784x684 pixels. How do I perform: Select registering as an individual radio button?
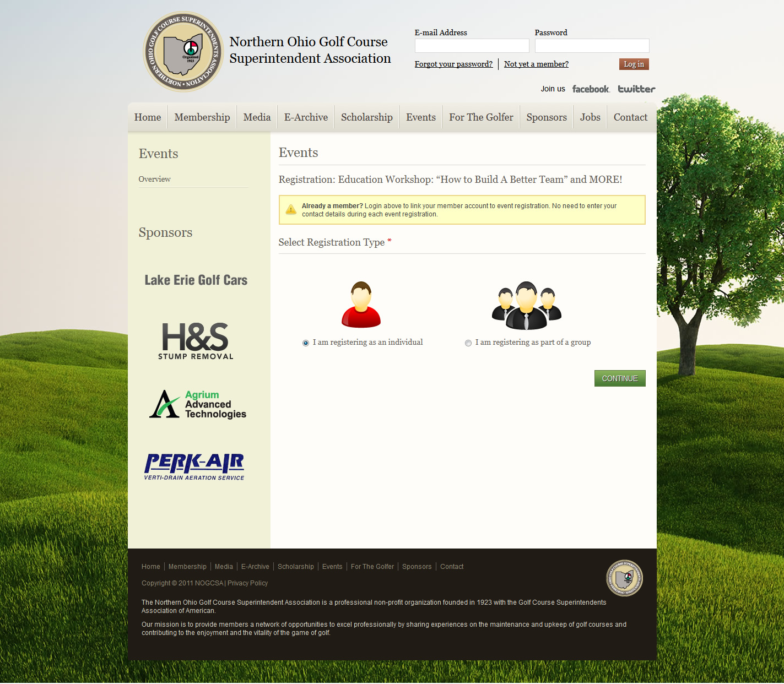pos(306,343)
